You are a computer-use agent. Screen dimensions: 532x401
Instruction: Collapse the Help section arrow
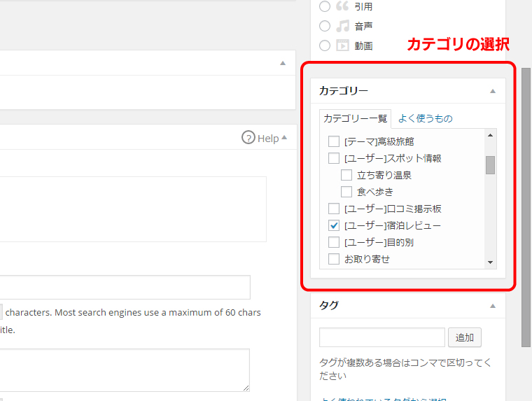click(x=284, y=138)
